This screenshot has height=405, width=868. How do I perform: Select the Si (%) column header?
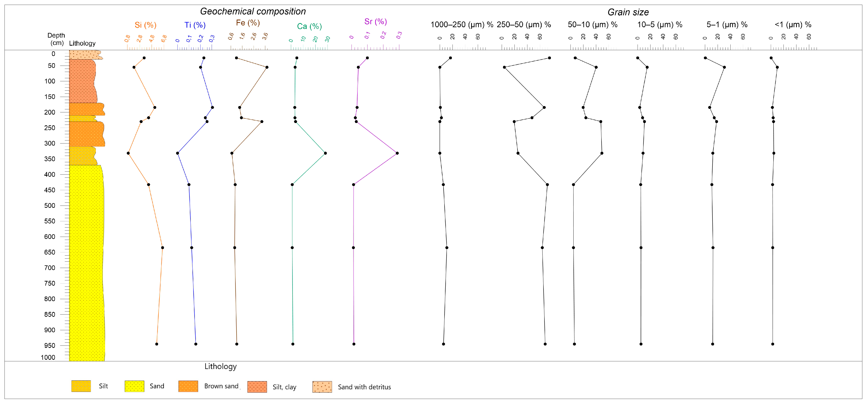click(146, 25)
